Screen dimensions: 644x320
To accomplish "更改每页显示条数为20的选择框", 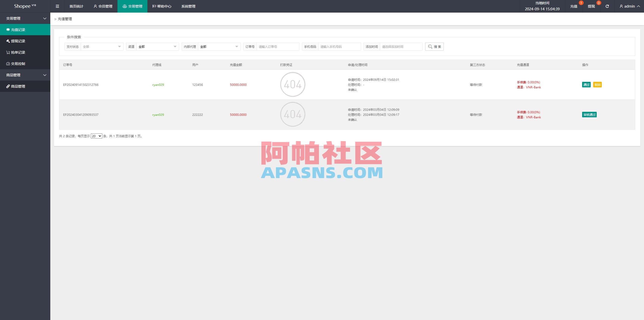I will [96, 136].
